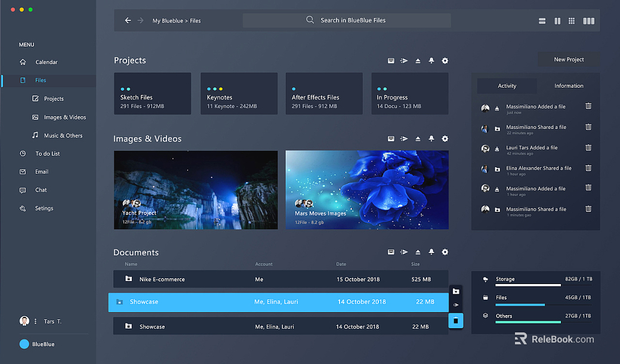Click the bell icon in the Projects header
Image resolution: width=620 pixels, height=364 pixels.
(x=431, y=61)
